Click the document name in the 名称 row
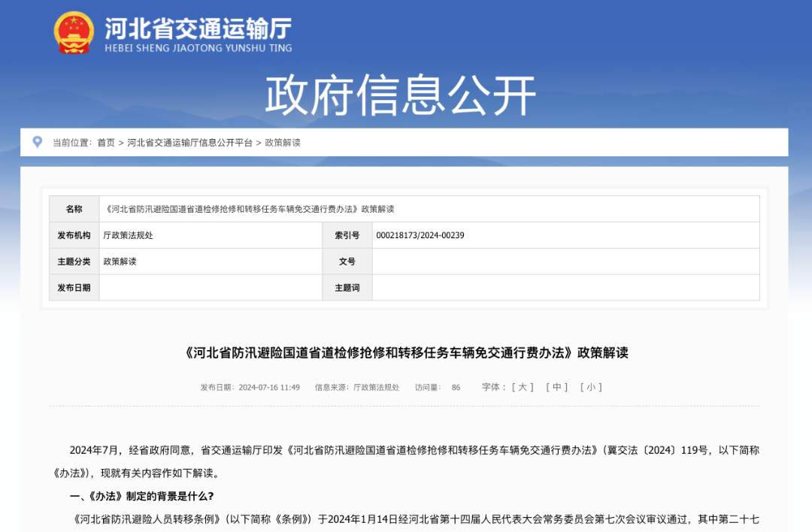This screenshot has width=812, height=532. tap(249, 209)
